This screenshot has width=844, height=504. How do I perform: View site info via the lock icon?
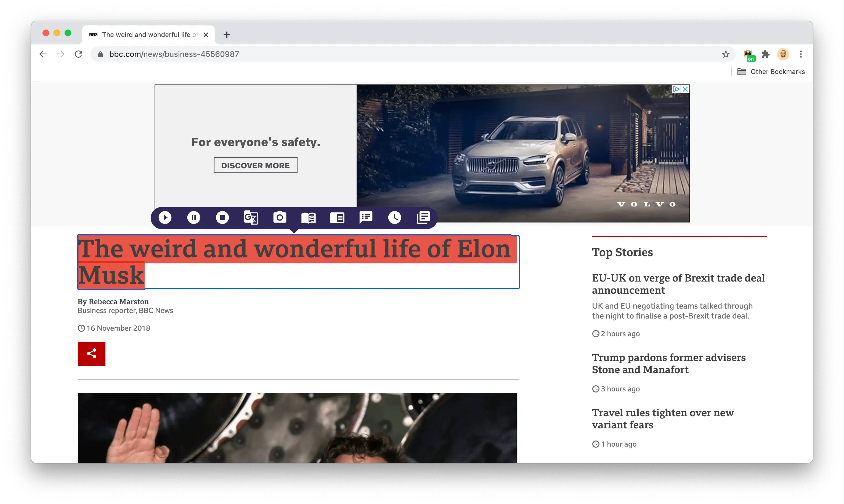[x=100, y=54]
